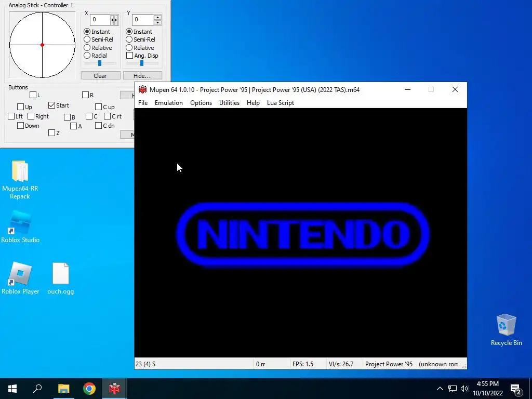Check the C left checkbox

click(x=89, y=116)
